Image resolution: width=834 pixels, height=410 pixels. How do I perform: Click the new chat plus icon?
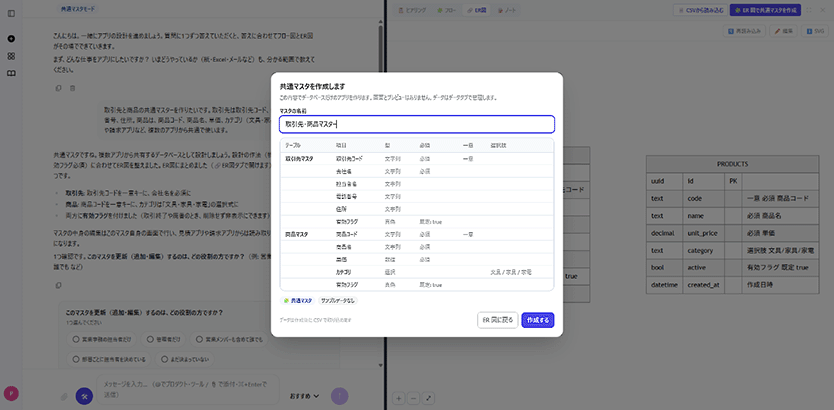(x=11, y=39)
